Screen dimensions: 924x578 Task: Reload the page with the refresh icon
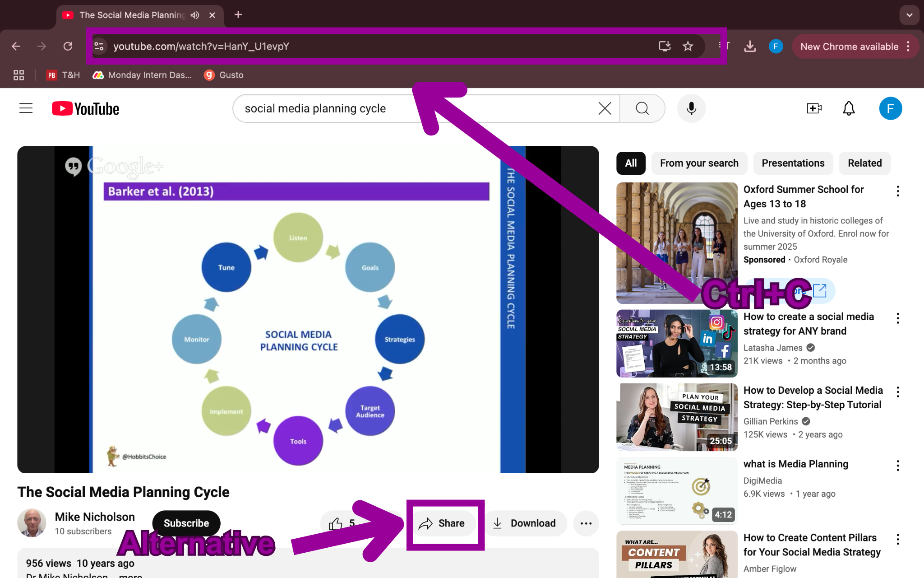click(x=68, y=46)
